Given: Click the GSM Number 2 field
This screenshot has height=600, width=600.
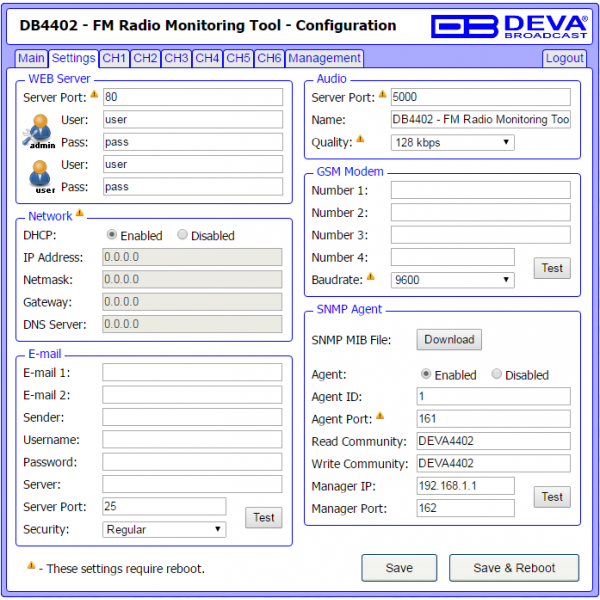Looking at the screenshot, I should (x=481, y=212).
